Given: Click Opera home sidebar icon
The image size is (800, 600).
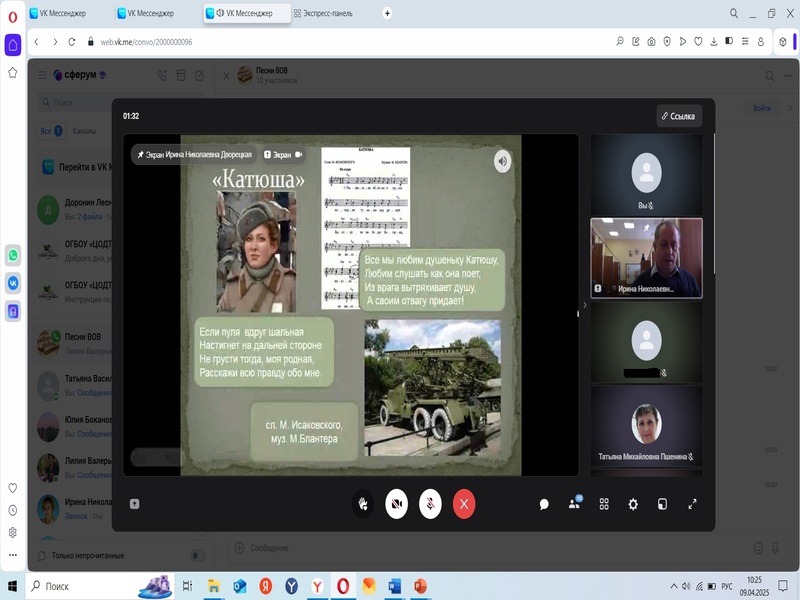Looking at the screenshot, I should tap(13, 45).
